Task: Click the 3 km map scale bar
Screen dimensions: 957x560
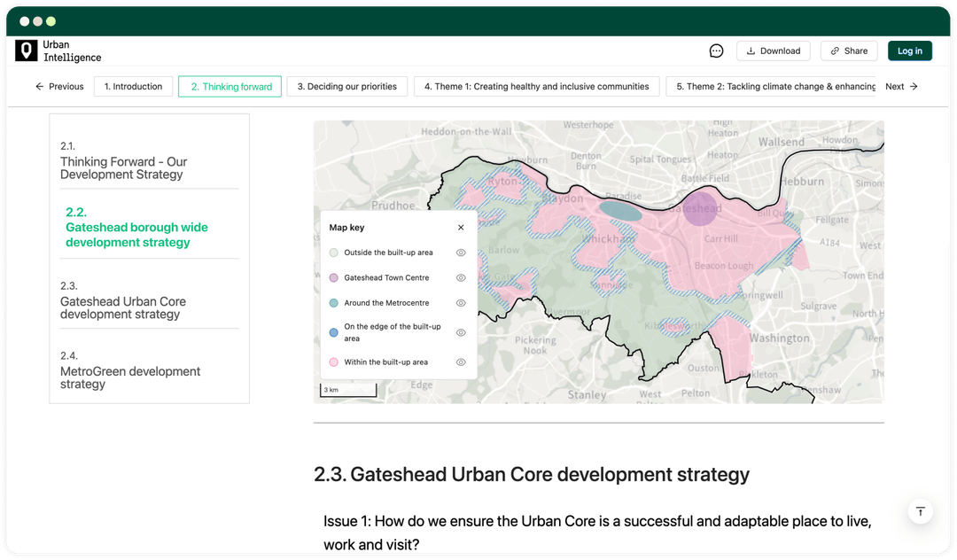Action: tap(348, 389)
